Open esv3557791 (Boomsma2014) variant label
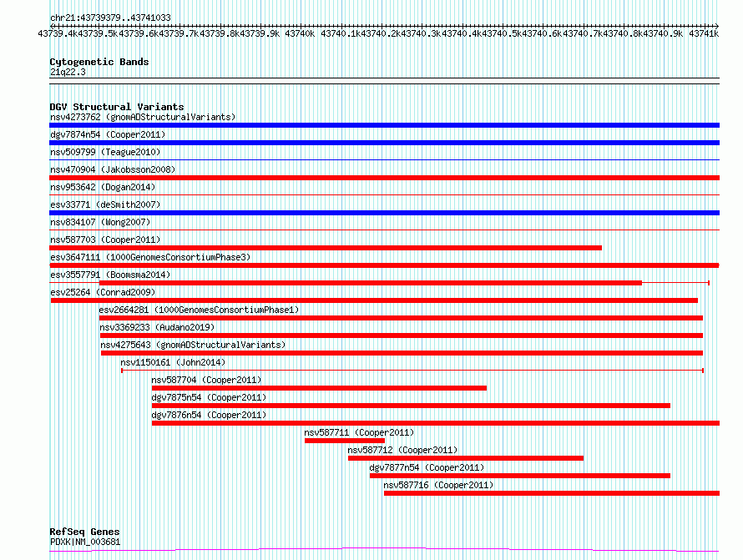Viewport: 743px width, 560px height. coord(110,275)
